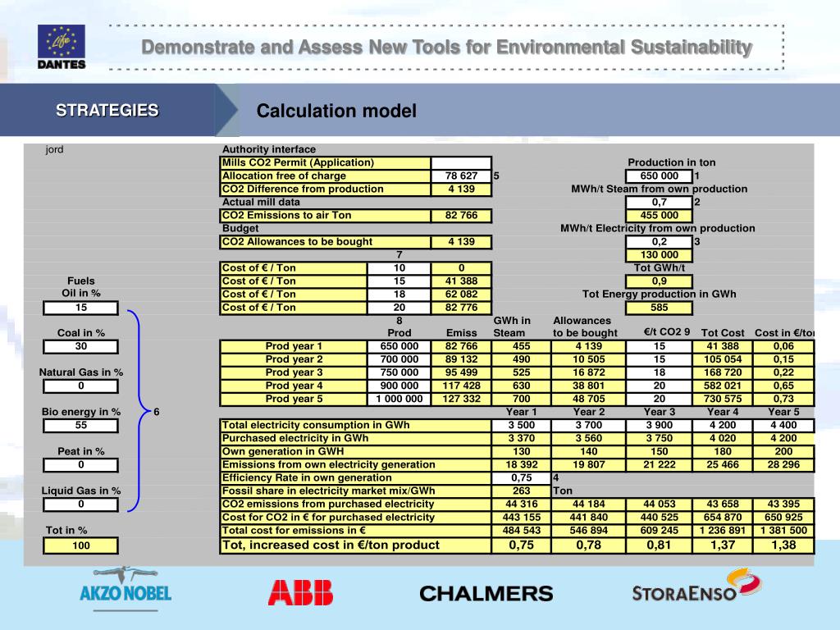Click the CO2 Emissions to air Ton value 82 766
The height and width of the screenshot is (630, 840).
coord(461,216)
